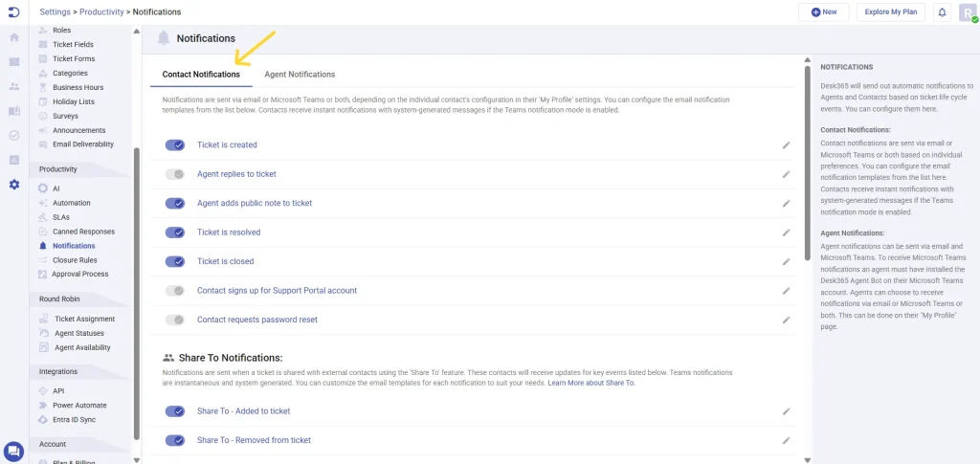Enable Contact signs up for Portal toggle
Viewport: 980px width, 464px height.
[175, 291]
